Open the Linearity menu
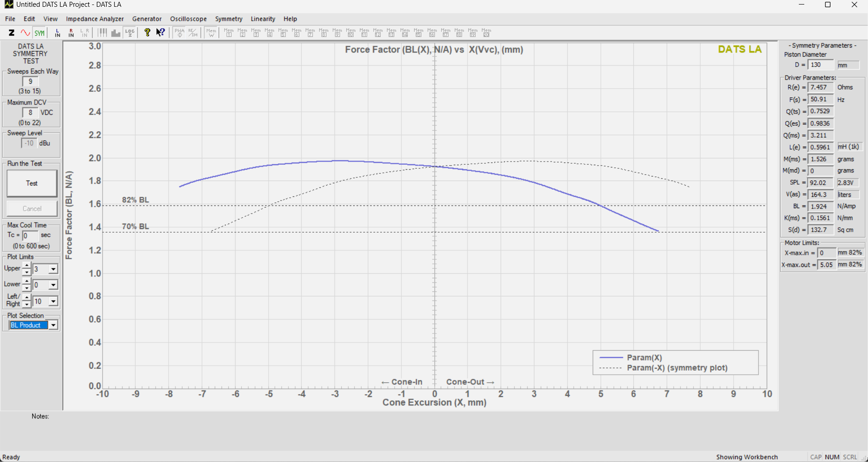Viewport: 868px width, 462px height. 263,19
